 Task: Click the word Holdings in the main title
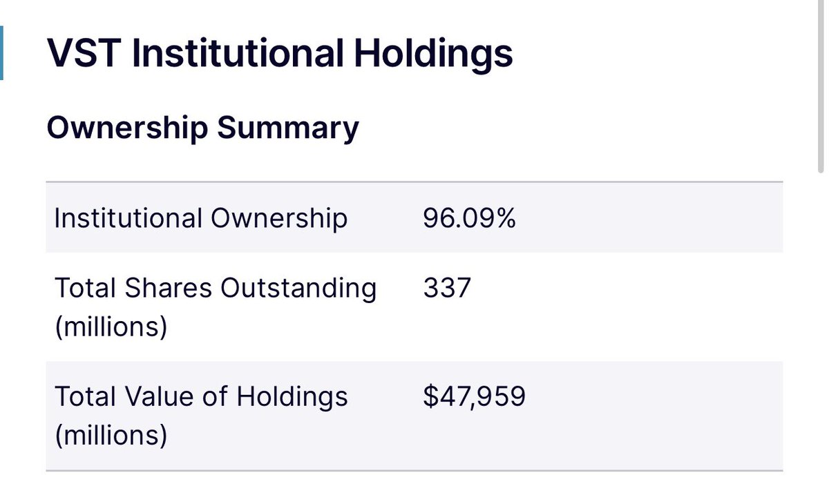click(x=433, y=55)
